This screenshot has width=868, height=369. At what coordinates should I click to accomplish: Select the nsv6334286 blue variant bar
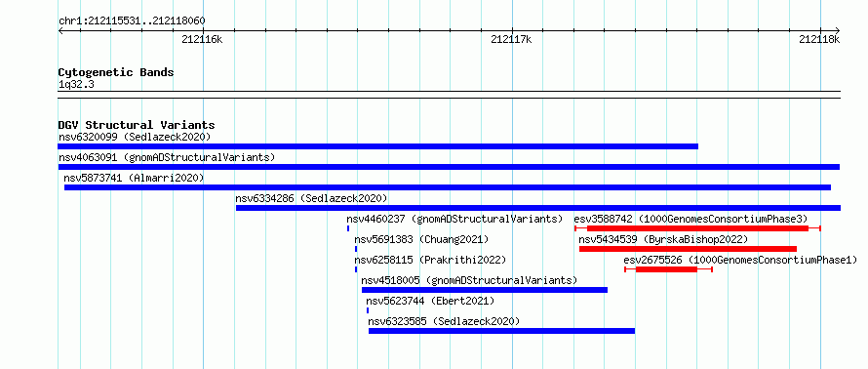[x=538, y=208]
